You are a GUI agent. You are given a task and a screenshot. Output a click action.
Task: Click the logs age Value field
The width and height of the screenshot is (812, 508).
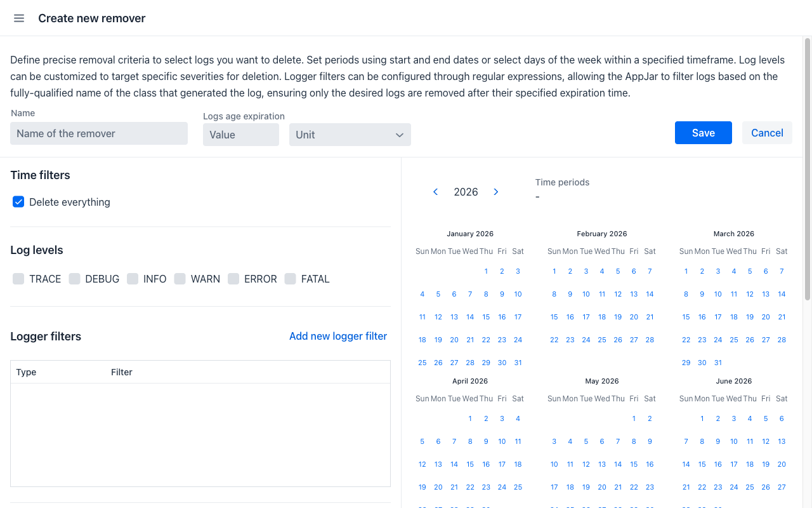241,135
